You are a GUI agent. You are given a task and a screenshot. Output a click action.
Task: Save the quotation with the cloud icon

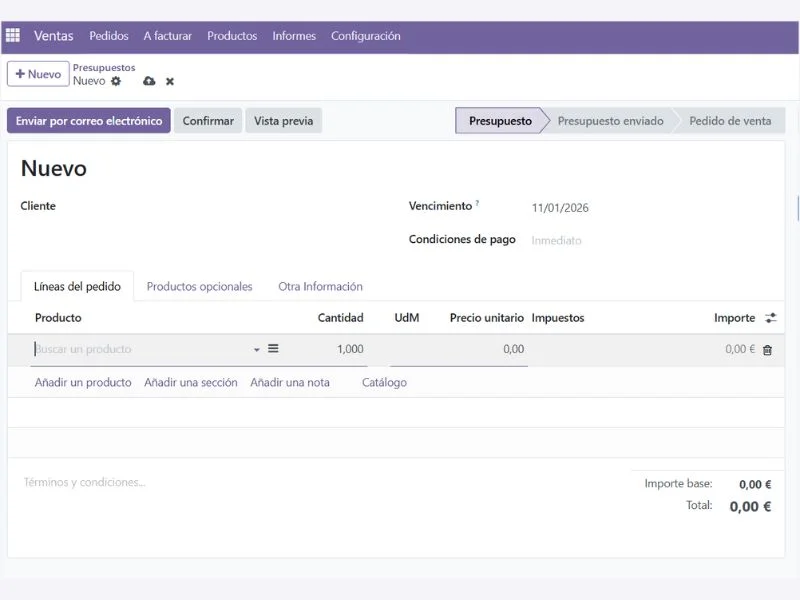(148, 81)
